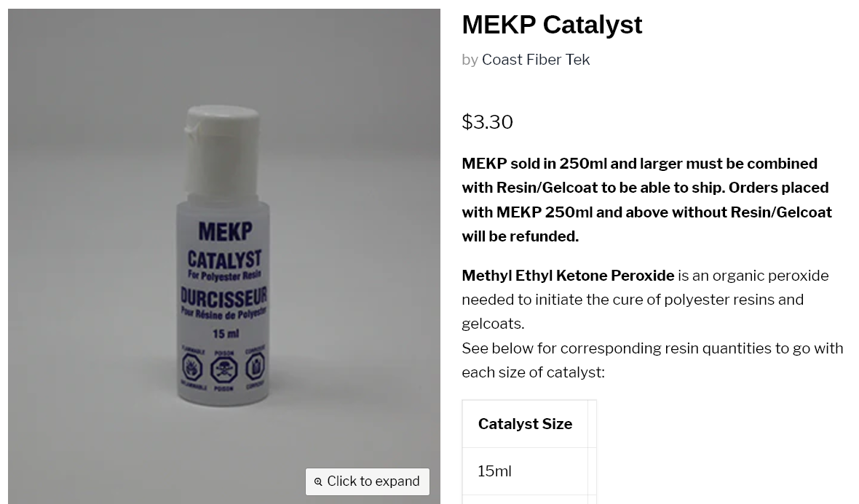Click the poison skull symbol on bottle
This screenshot has height=504, width=859.
point(224,369)
